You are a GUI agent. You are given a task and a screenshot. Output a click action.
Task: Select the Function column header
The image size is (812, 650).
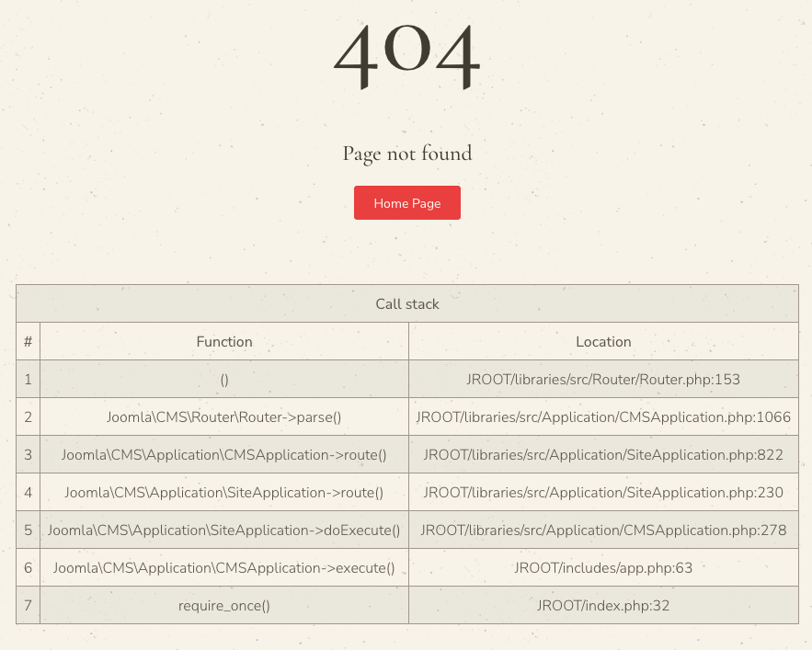click(224, 341)
